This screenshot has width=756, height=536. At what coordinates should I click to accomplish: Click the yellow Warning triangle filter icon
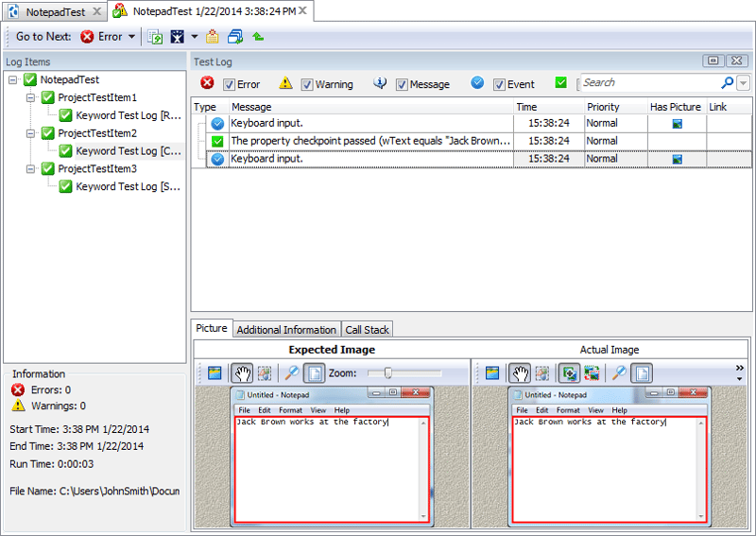[x=285, y=83]
